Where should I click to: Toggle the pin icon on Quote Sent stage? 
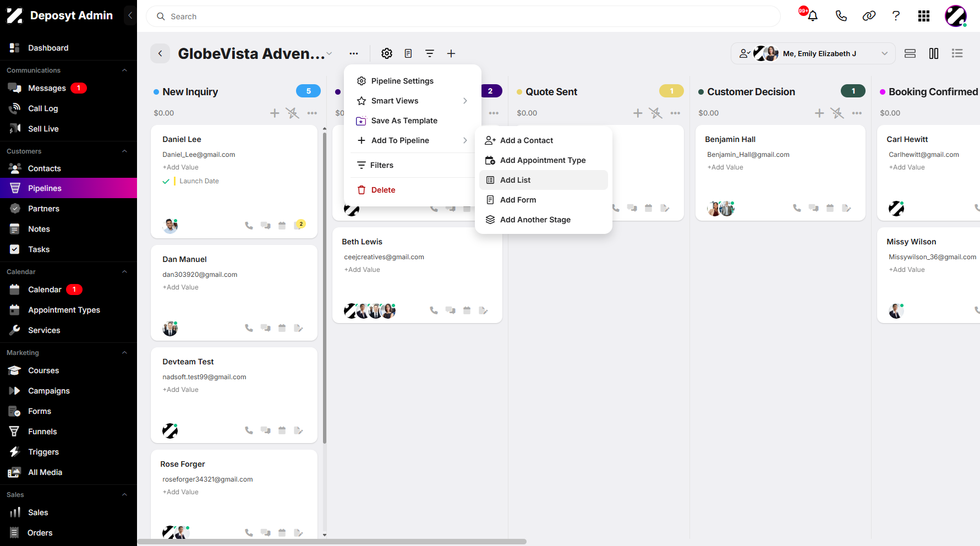click(x=655, y=113)
